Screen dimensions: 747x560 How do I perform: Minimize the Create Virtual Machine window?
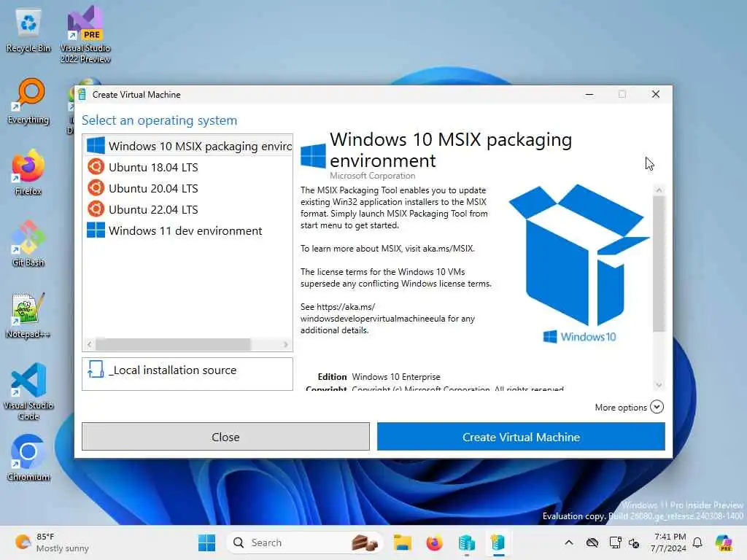click(589, 94)
